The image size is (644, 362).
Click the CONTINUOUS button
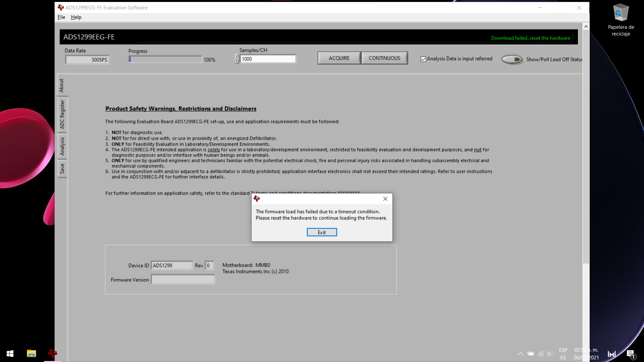click(x=384, y=58)
